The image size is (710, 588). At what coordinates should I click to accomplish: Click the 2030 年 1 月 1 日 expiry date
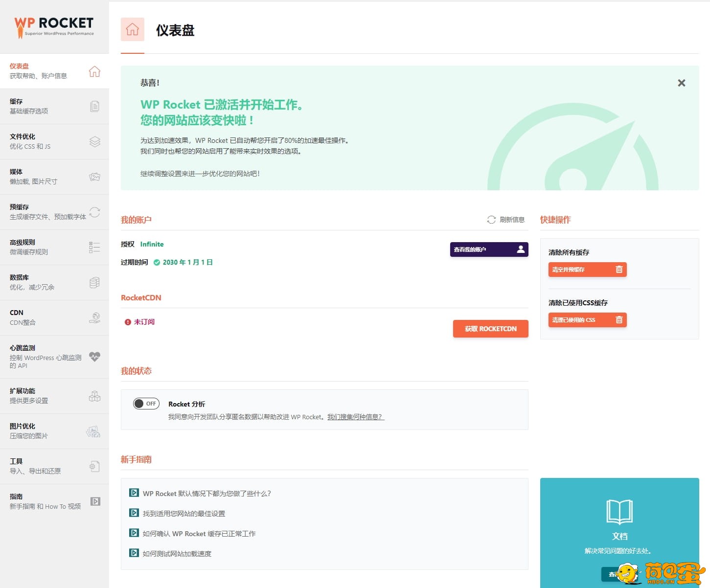(x=188, y=262)
